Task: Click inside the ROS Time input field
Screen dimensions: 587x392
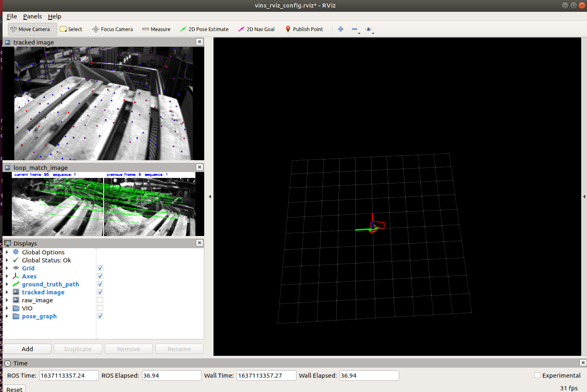Action: [69, 375]
